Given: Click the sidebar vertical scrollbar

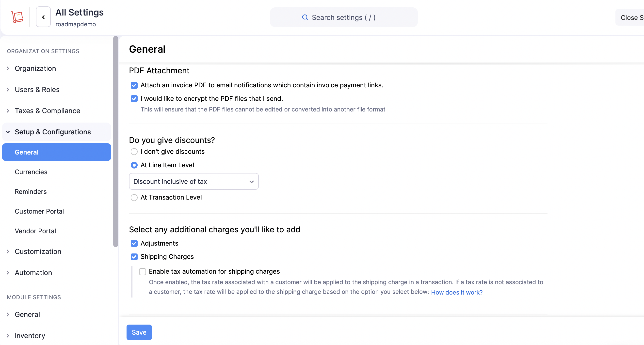Looking at the screenshot, I should 115,141.
